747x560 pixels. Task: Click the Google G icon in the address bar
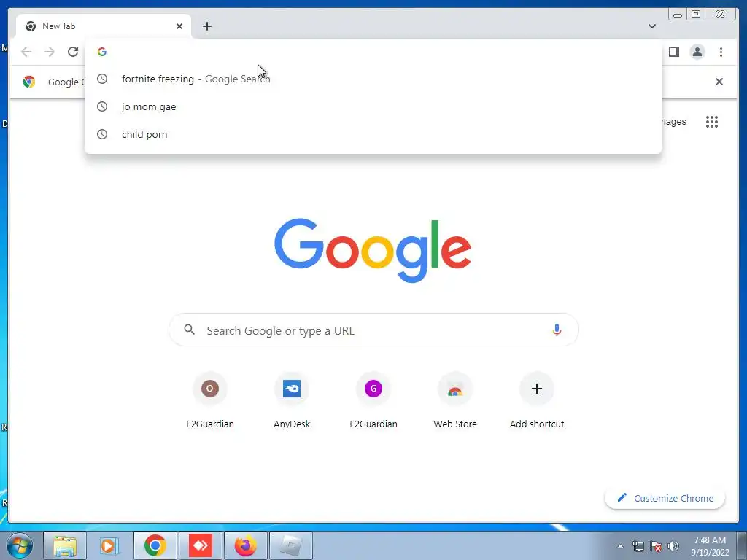tap(102, 52)
